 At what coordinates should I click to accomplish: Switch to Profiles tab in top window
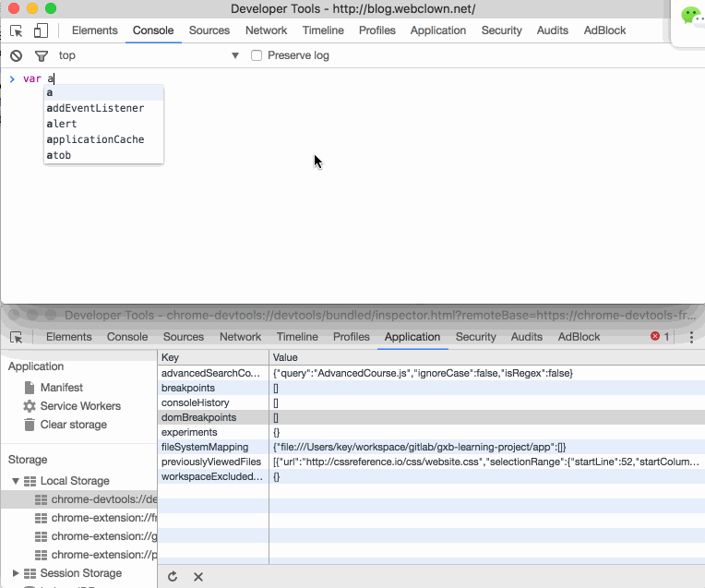click(377, 30)
